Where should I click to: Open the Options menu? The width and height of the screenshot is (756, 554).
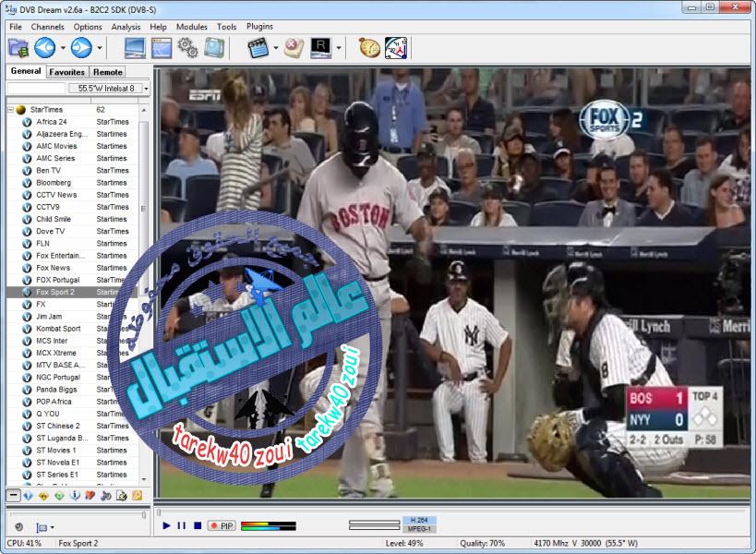pos(88,27)
